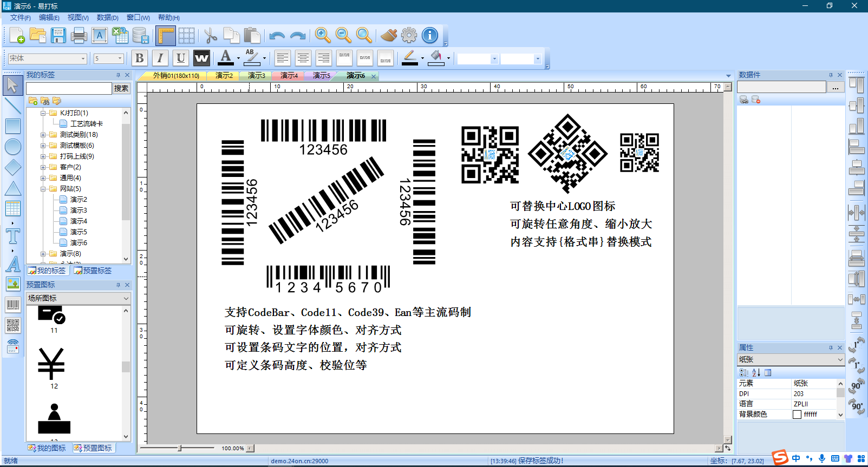Image resolution: width=868 pixels, height=467 pixels.
Task: Click the blue info icon
Action: click(x=430, y=36)
